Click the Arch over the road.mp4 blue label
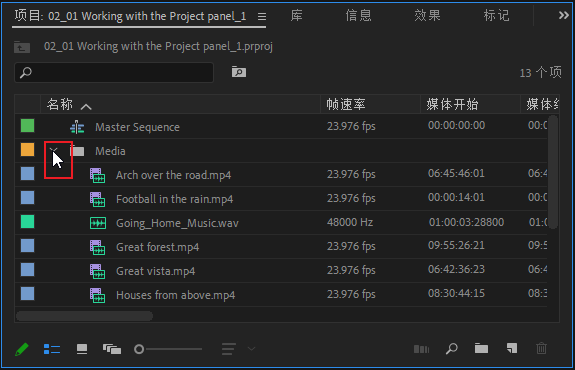 coord(28,173)
